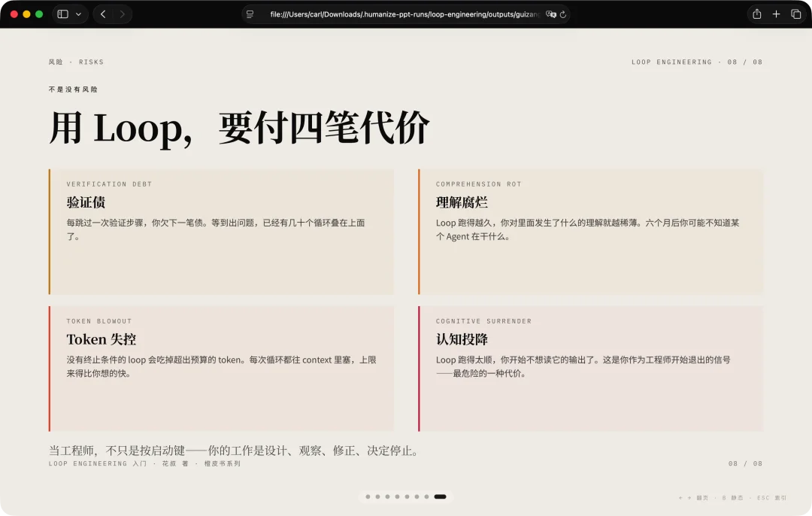Select the second pagination dot
812x516 pixels.
[377, 497]
